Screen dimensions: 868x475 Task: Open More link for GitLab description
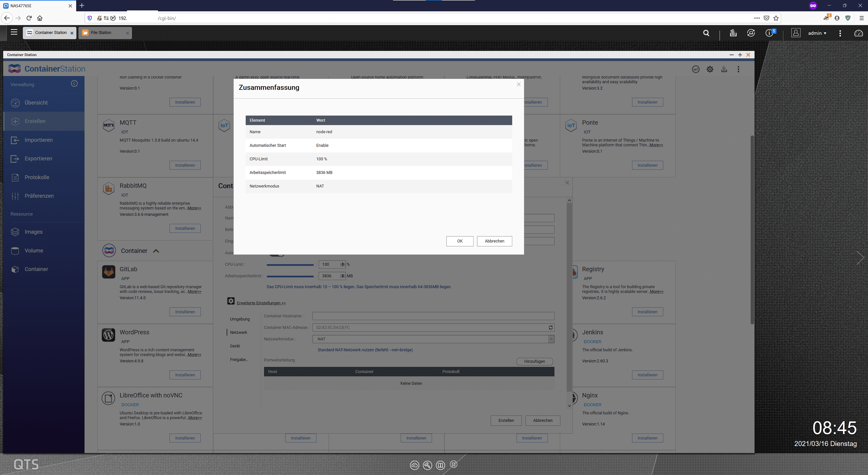pos(194,292)
